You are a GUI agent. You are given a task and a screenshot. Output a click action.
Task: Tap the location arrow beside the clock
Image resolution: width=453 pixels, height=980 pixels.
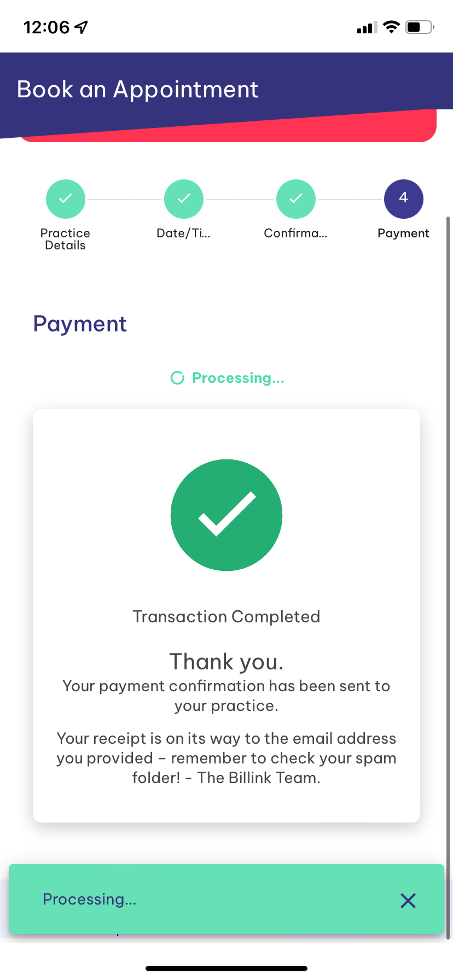click(82, 27)
